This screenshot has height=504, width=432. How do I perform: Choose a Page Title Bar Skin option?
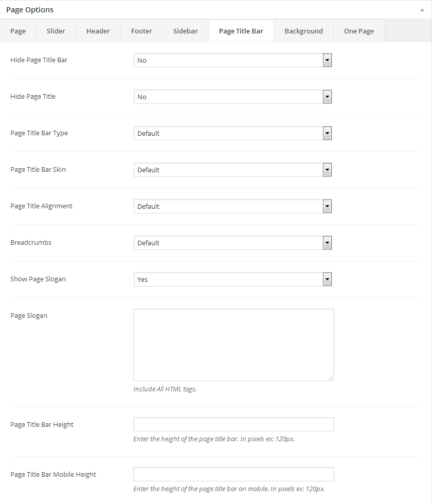[x=232, y=170]
